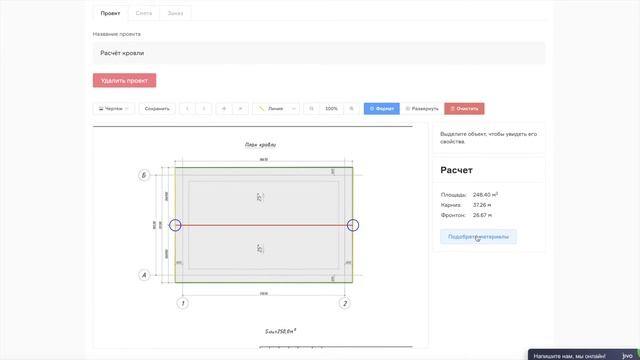The height and width of the screenshot is (360, 640).
Task: Click the icon just left of the Линия tool
Action: [x=240, y=109]
